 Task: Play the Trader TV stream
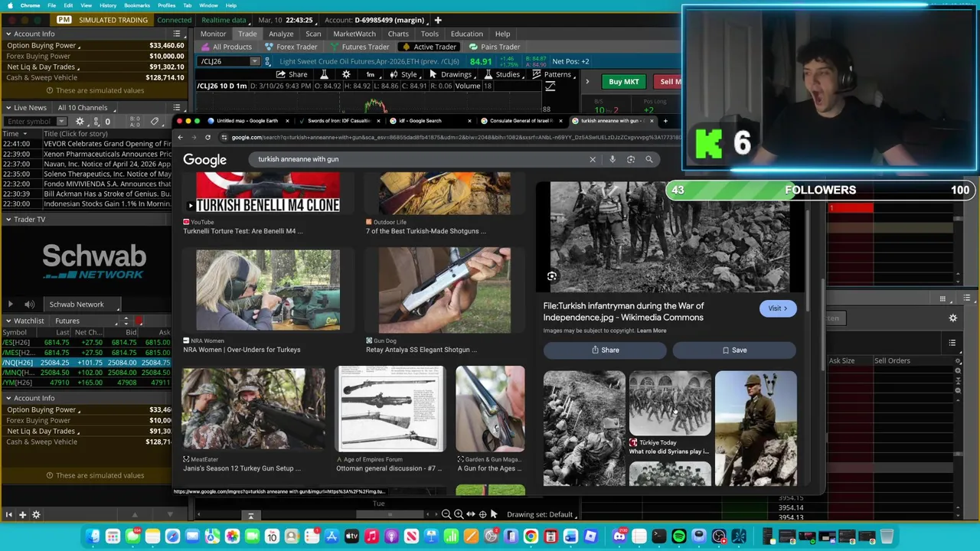10,305
